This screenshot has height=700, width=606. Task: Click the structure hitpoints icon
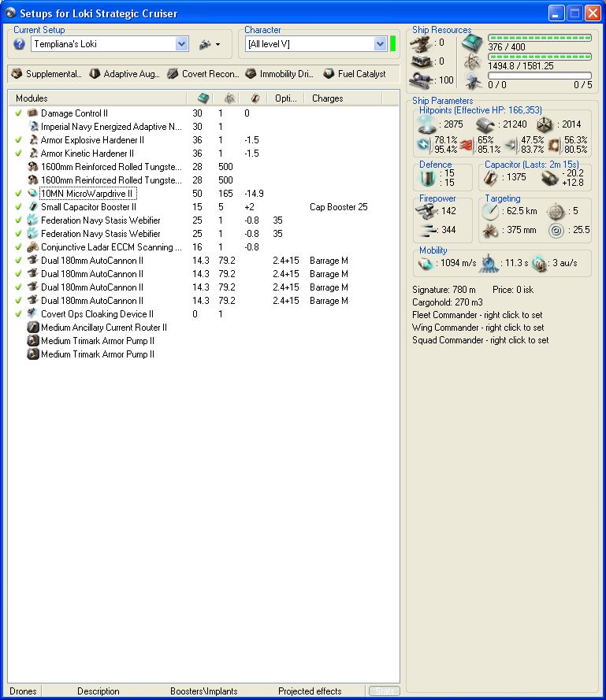tap(545, 124)
